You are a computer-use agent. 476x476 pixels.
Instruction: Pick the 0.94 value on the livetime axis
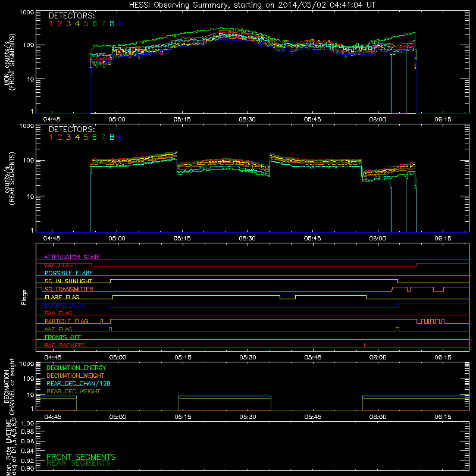pyautogui.click(x=27, y=451)
